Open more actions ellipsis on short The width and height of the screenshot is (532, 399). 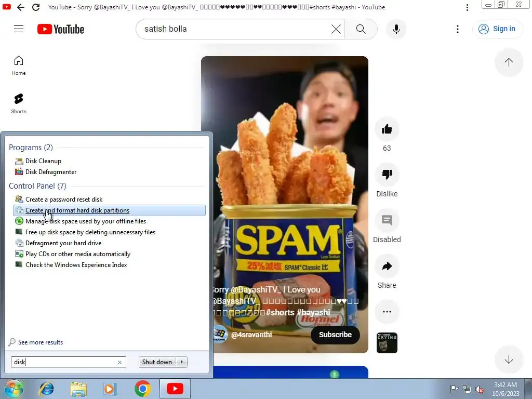387,312
